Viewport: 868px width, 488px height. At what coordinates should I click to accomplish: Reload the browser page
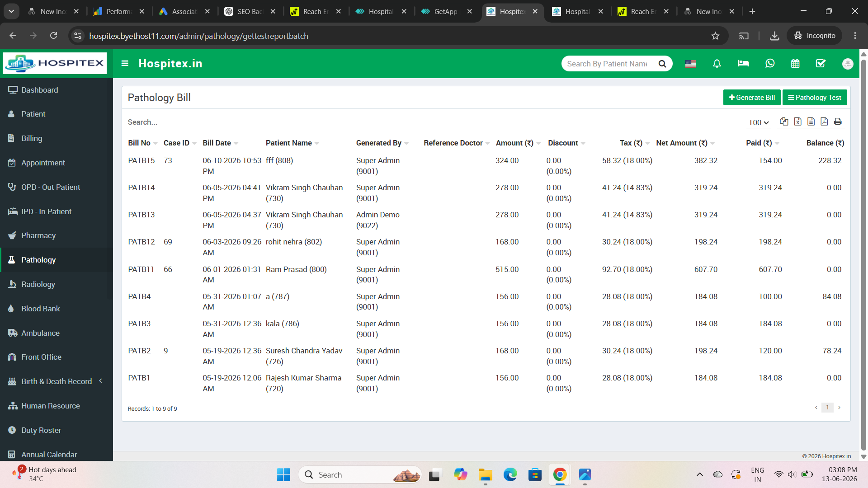tap(53, 36)
